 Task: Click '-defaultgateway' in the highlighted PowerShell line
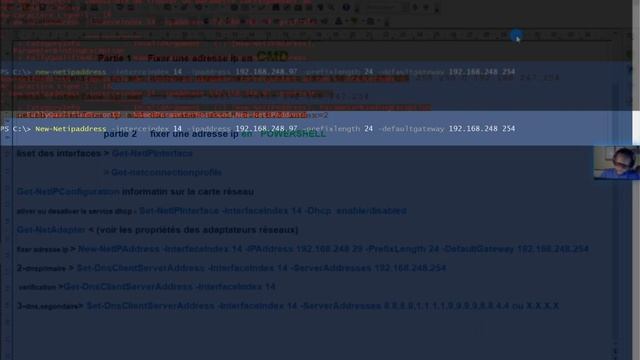click(x=411, y=129)
